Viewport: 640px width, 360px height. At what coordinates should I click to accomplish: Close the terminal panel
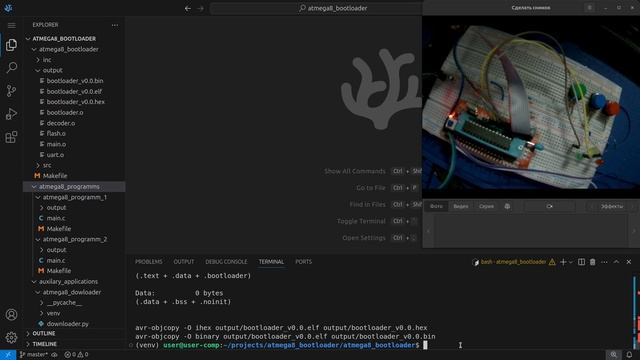[629, 262]
